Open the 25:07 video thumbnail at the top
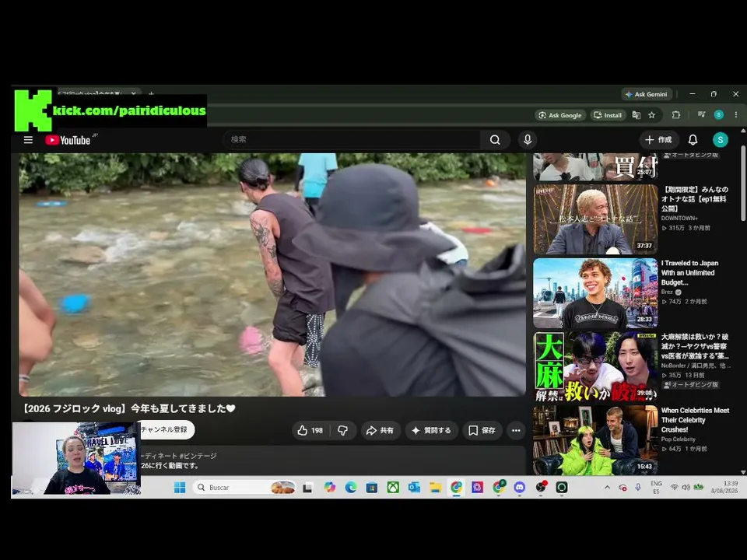This screenshot has height=560, width=747. coord(595,166)
